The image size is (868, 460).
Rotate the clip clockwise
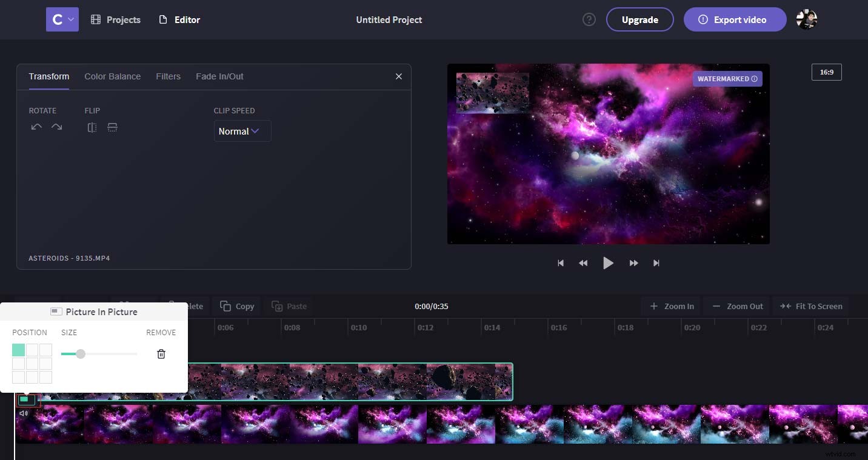click(x=57, y=127)
